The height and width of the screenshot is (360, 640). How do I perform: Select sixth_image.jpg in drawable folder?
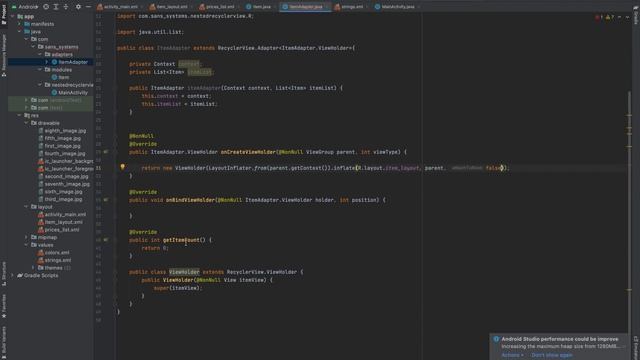[x=60, y=192]
